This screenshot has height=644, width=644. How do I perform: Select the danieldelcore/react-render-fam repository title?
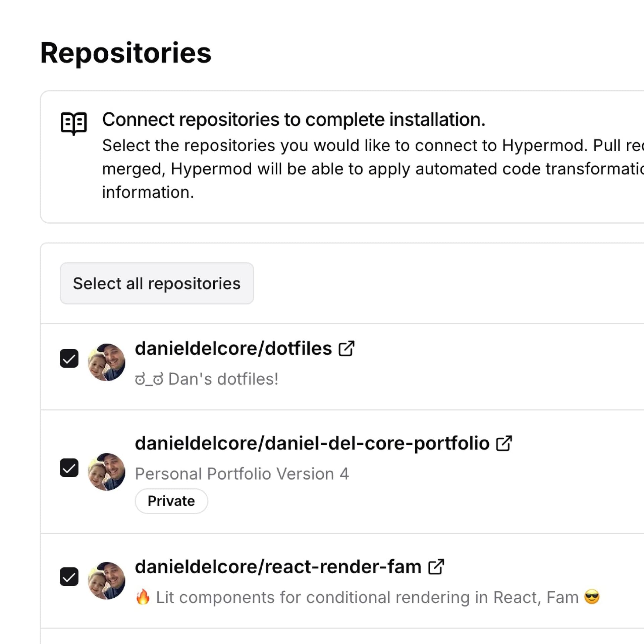(x=278, y=567)
